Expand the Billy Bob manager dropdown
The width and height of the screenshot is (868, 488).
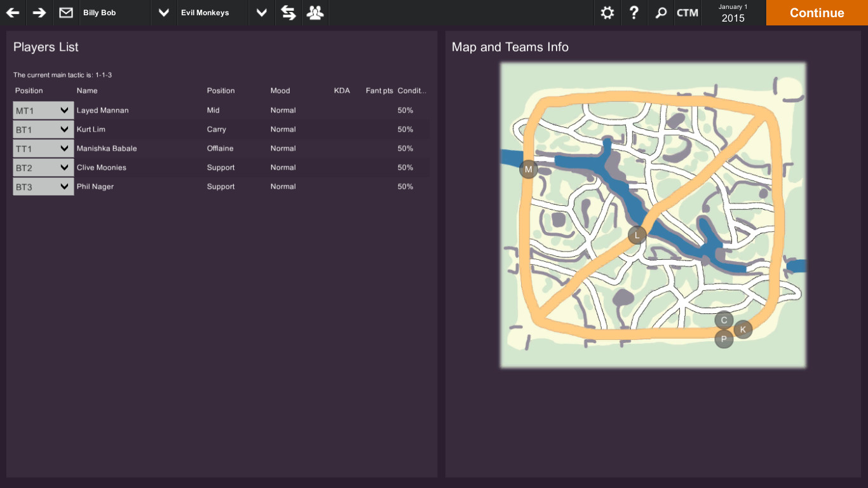coord(163,12)
